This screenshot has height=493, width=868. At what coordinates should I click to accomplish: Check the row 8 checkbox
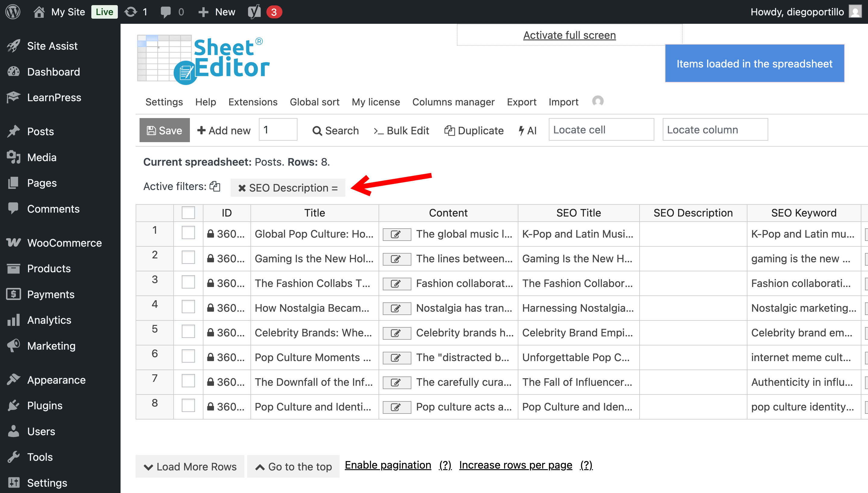188,406
